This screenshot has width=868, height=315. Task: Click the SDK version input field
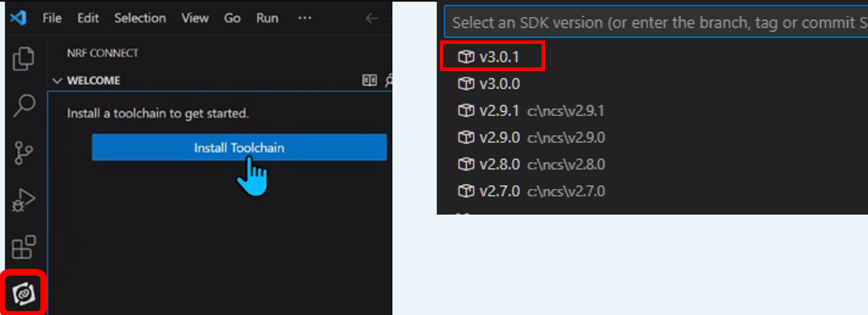coord(656,22)
